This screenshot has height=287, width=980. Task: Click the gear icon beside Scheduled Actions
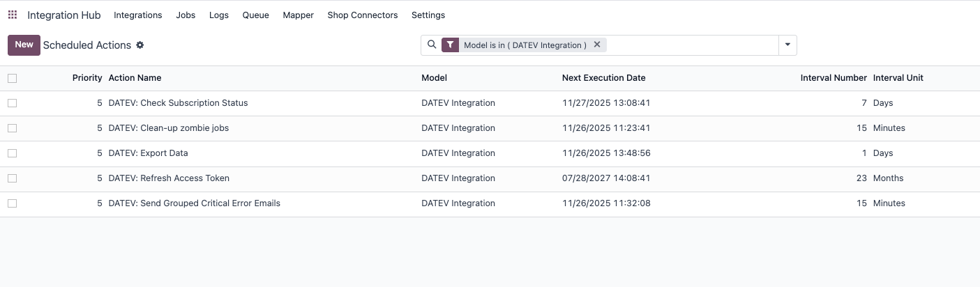(140, 45)
